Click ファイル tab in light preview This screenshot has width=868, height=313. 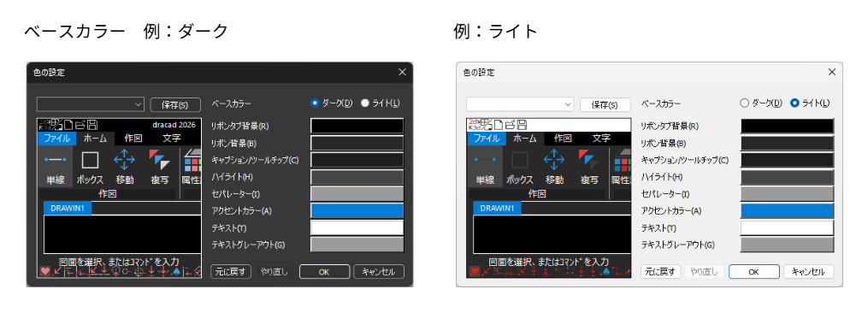click(x=487, y=139)
